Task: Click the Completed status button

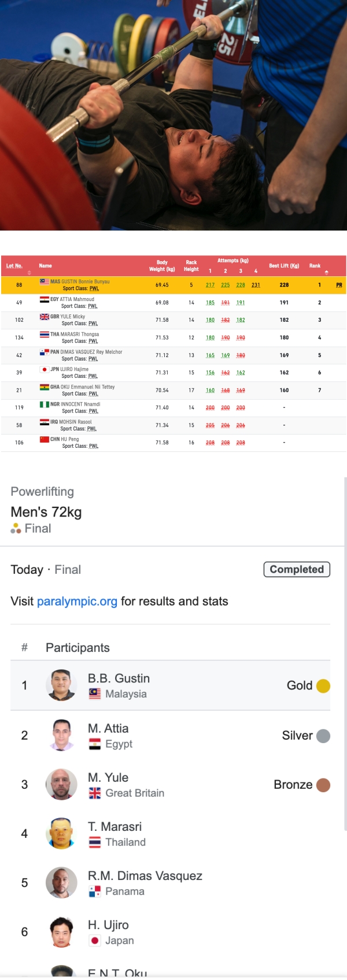Action: tap(297, 569)
